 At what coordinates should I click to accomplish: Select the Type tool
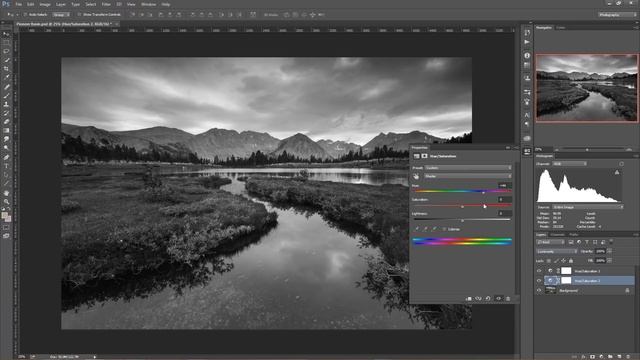[x=6, y=166]
